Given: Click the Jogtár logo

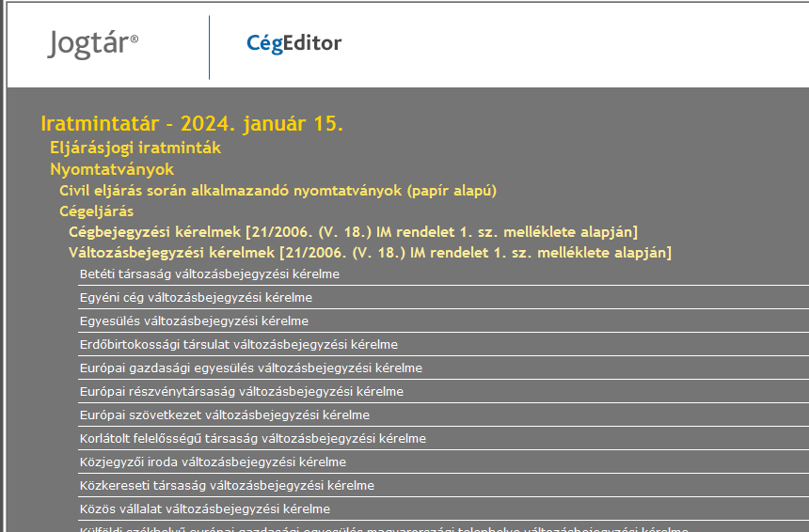Looking at the screenshot, I should (93, 43).
